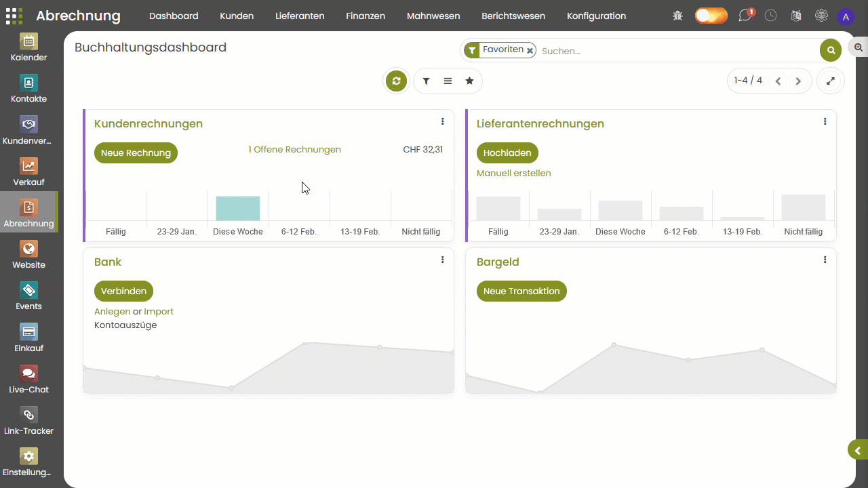This screenshot has width=868, height=488.
Task: Open the Live-Chat app in sidebar
Action: click(x=28, y=380)
